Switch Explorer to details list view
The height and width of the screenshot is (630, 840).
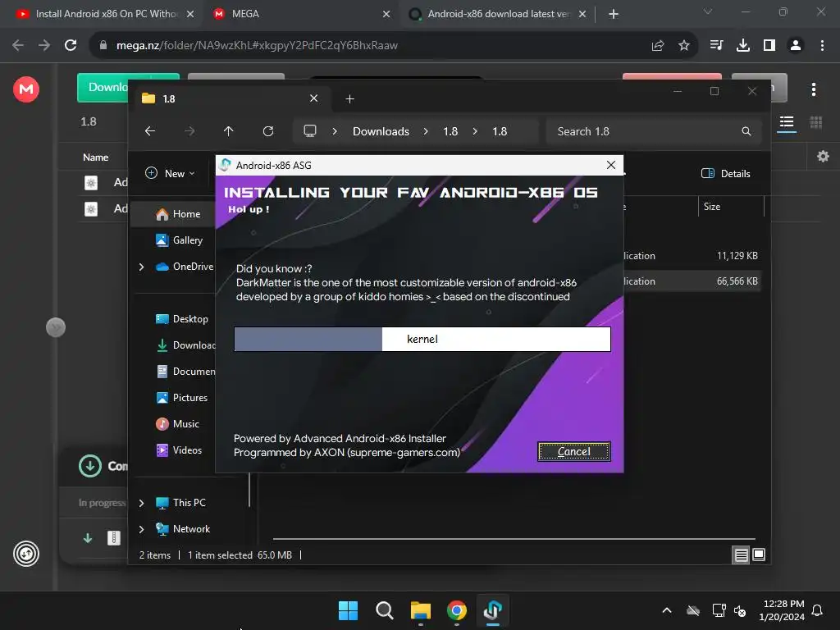[x=741, y=555]
